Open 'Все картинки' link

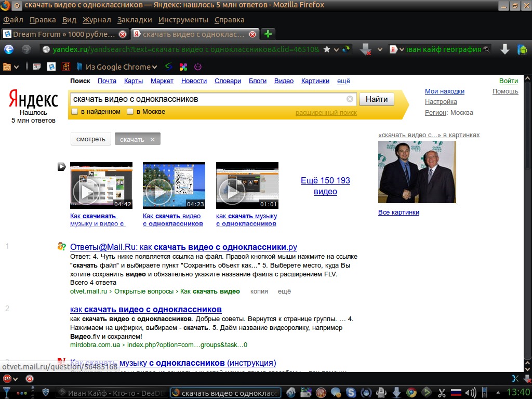[398, 212]
